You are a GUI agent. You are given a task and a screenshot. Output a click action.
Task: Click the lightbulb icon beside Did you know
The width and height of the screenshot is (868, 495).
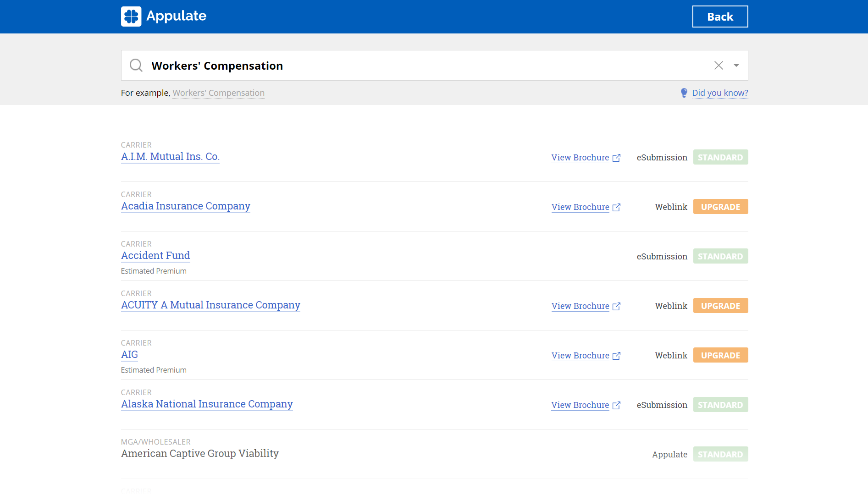[x=684, y=93]
